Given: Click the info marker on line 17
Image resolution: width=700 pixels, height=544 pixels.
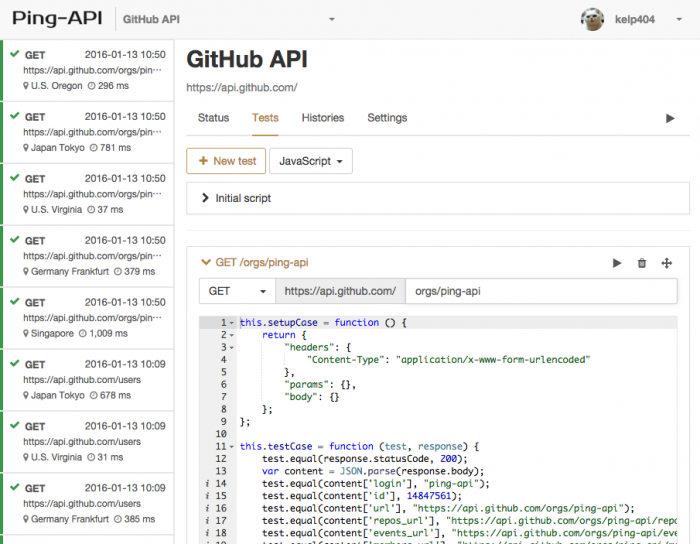Looking at the screenshot, I should [x=207, y=521].
